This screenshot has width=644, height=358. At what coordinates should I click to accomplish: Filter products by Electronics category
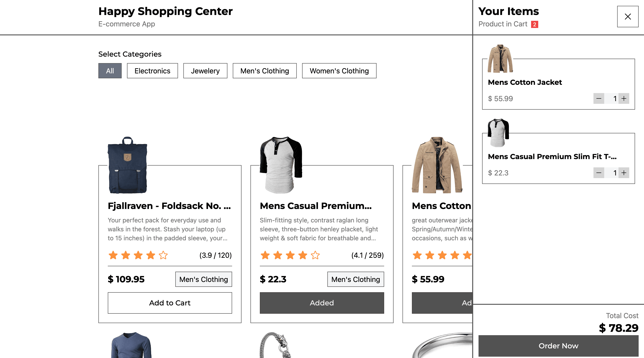click(152, 71)
